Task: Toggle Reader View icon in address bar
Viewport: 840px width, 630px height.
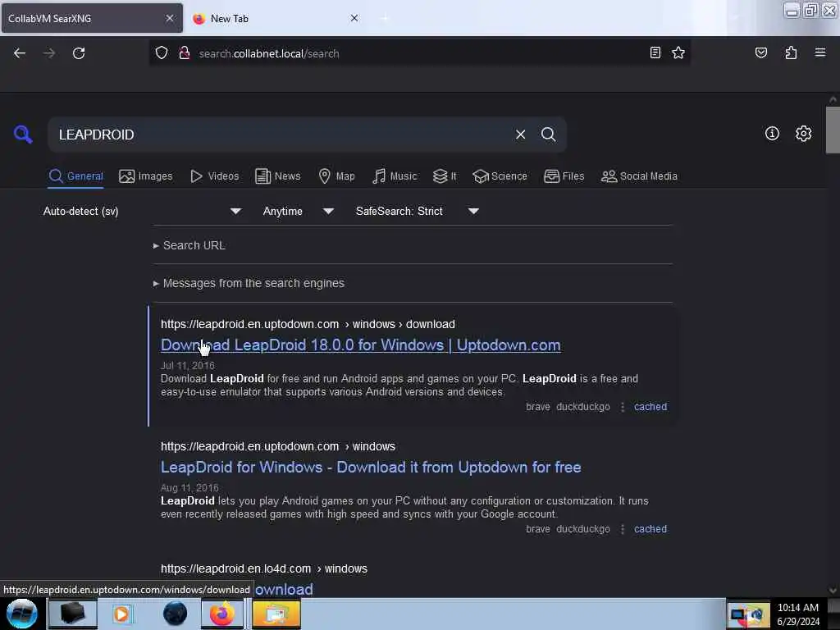Action: (655, 52)
